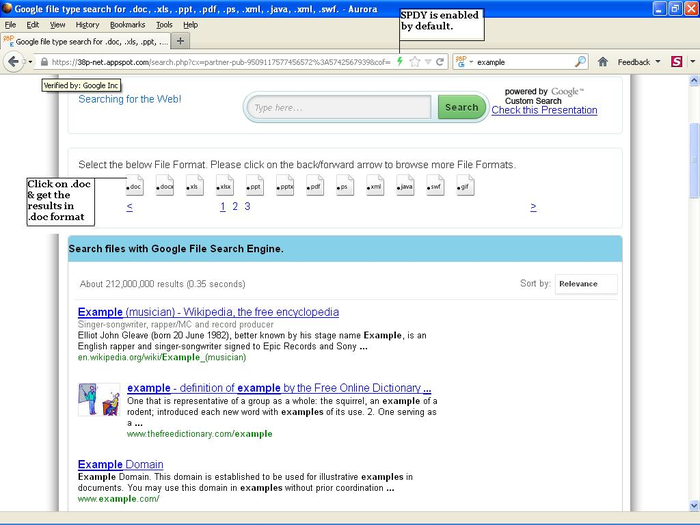Open the Free Online Dictionary example result
Image resolution: width=700 pixels, height=525 pixels.
coord(279,388)
